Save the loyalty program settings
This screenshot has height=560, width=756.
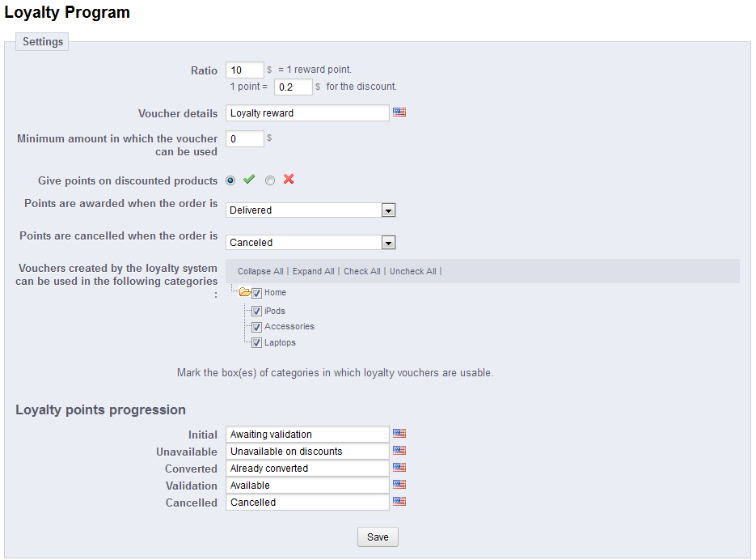[x=378, y=537]
